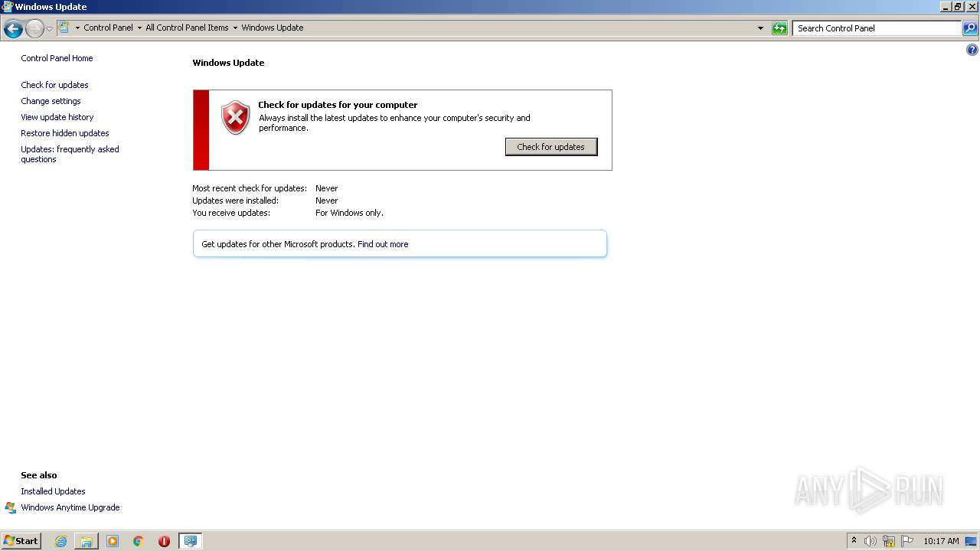The image size is (980, 551).
Task: Open the address bar history dropdown
Action: pyautogui.click(x=760, y=28)
